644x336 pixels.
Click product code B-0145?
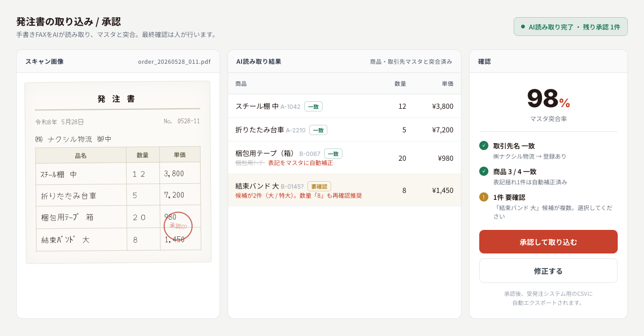(x=292, y=186)
